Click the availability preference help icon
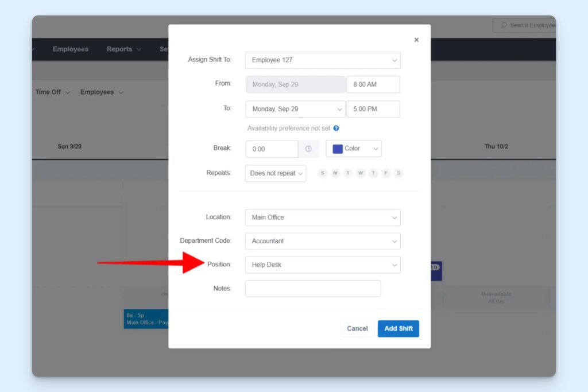Screen dimensions: 588x392 (x=336, y=128)
